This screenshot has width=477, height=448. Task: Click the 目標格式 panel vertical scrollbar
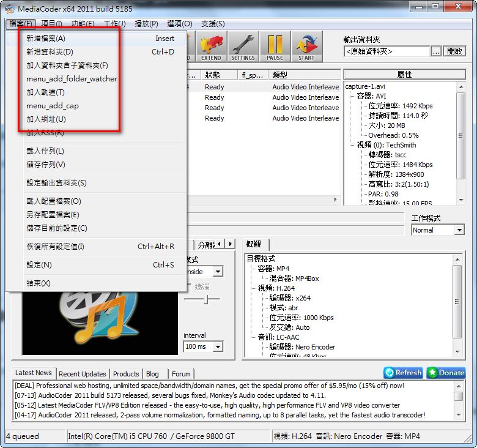coord(457,305)
